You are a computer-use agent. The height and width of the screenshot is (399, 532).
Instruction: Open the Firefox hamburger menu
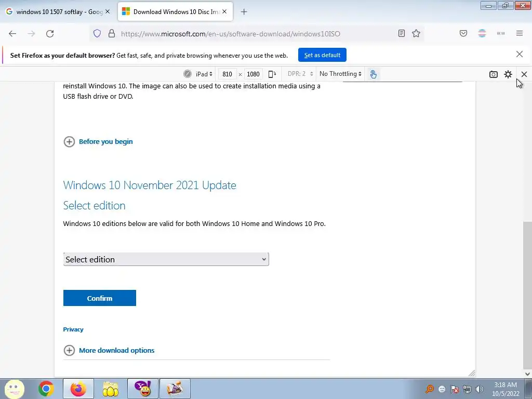pos(520,33)
